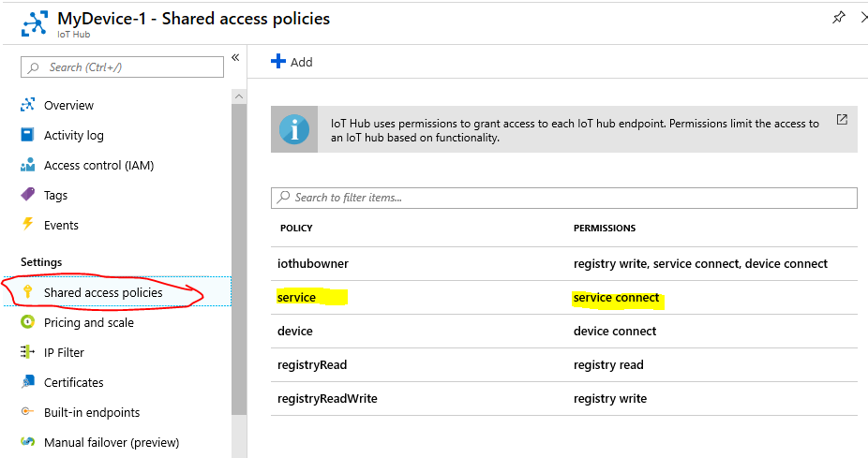Screen dimensions: 868x458
Task: Select Shared access policies in Settings
Action: (x=103, y=292)
